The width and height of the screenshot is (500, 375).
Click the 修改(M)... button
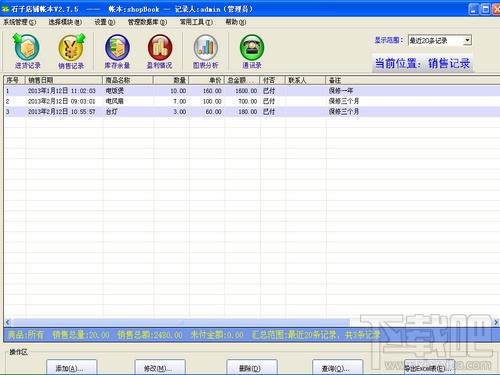[x=160, y=368]
